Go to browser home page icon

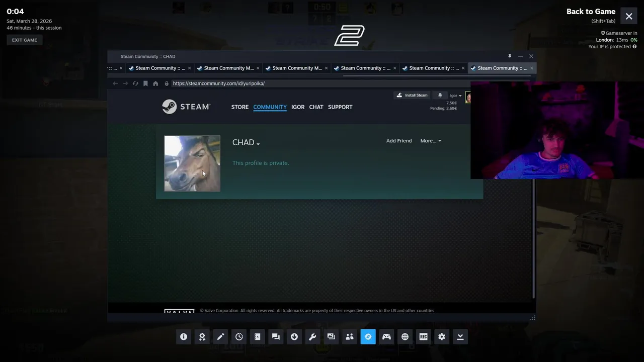[x=155, y=83]
